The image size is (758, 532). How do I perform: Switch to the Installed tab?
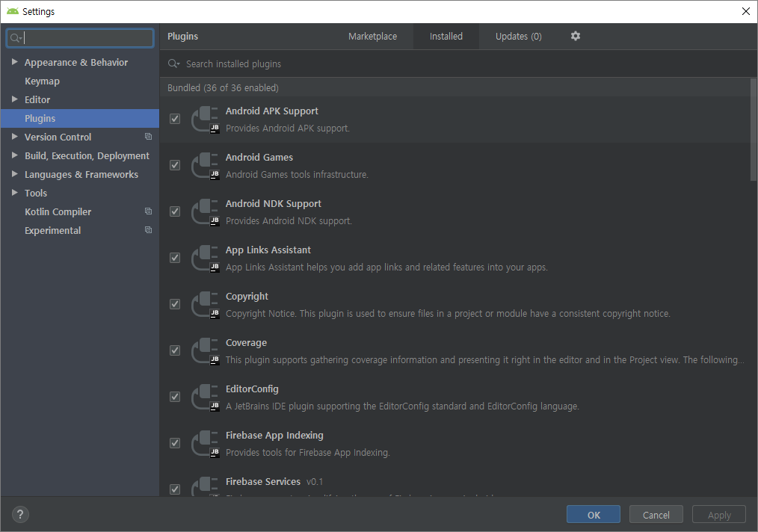446,37
